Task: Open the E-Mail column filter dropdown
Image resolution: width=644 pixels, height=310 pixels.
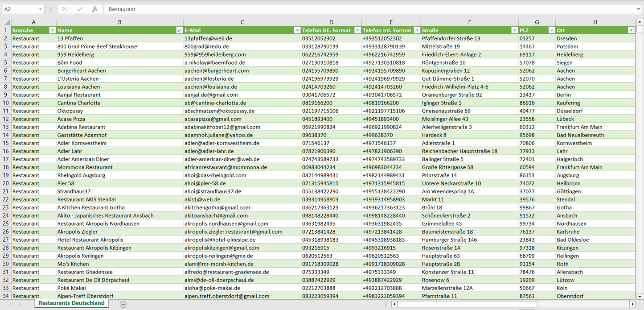Action: [297, 30]
